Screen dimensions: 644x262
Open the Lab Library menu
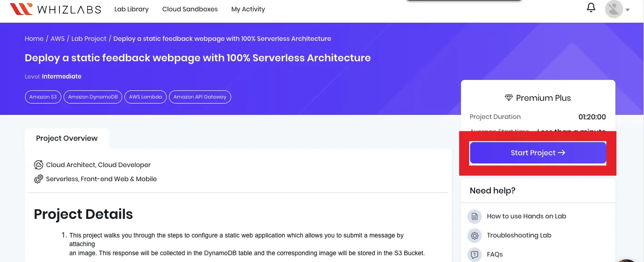point(131,9)
